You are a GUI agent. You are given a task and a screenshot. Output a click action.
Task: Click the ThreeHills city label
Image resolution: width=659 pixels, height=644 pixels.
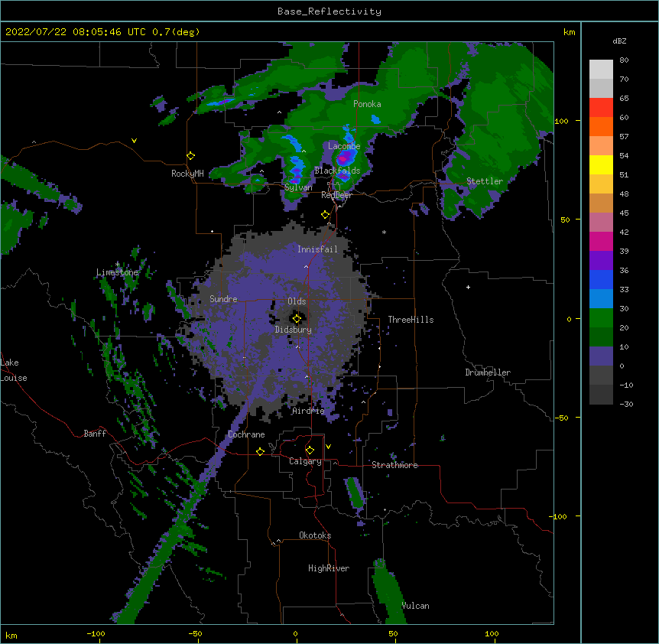pyautogui.click(x=411, y=320)
